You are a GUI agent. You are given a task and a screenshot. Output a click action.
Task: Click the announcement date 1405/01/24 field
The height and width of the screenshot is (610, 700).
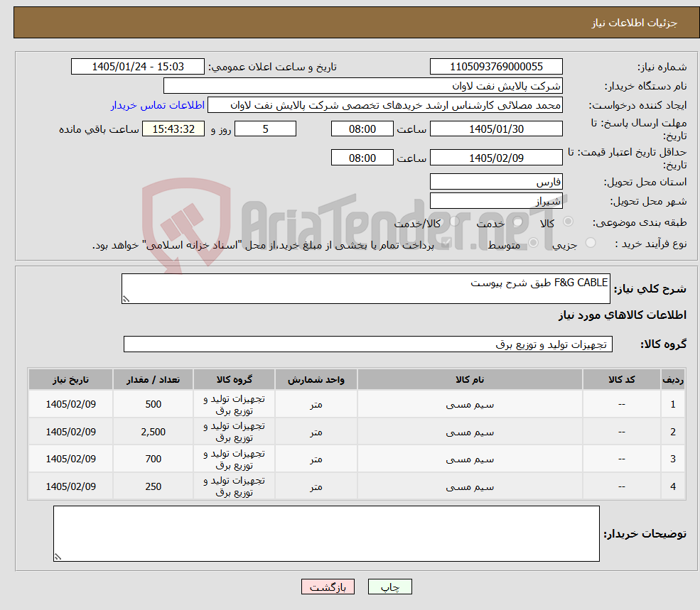[137, 67]
